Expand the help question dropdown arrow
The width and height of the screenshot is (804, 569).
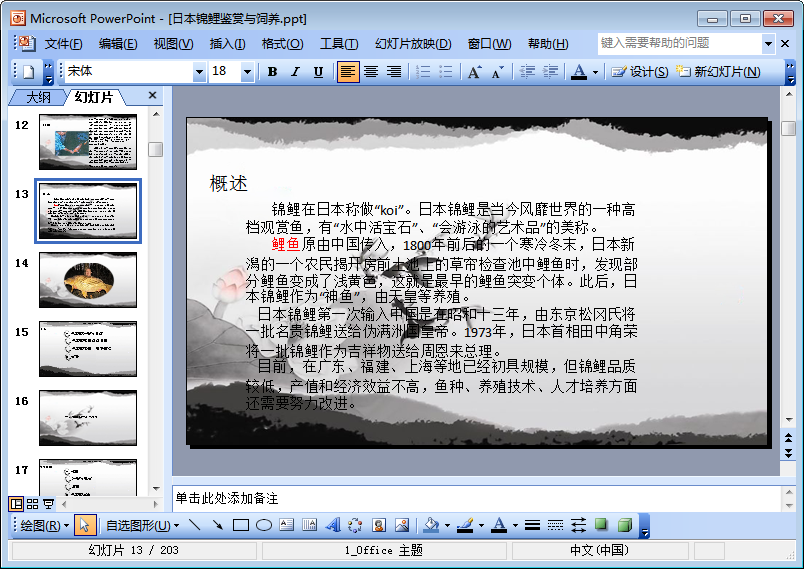(768, 44)
